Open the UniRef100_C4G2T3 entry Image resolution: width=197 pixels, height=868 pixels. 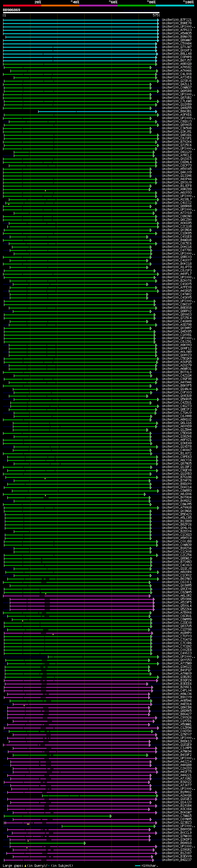[x=177, y=406]
